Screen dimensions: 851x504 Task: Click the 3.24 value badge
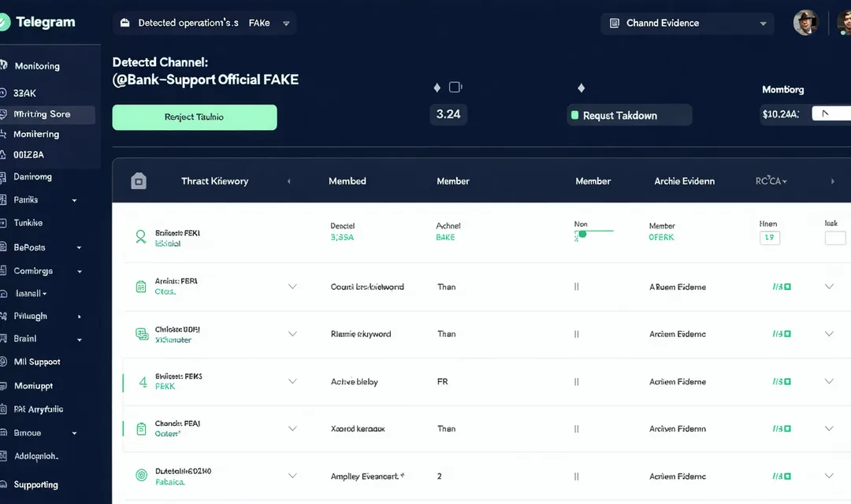(x=448, y=114)
